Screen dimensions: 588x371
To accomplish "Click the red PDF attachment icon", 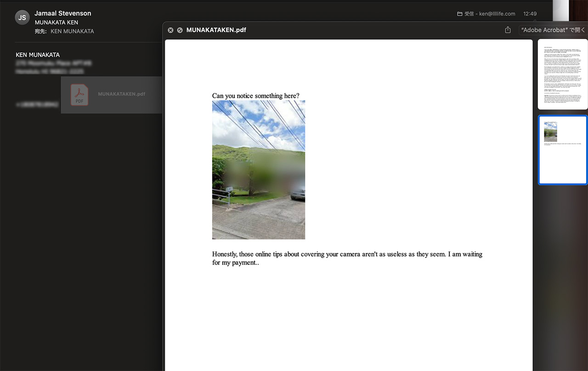I will [79, 95].
